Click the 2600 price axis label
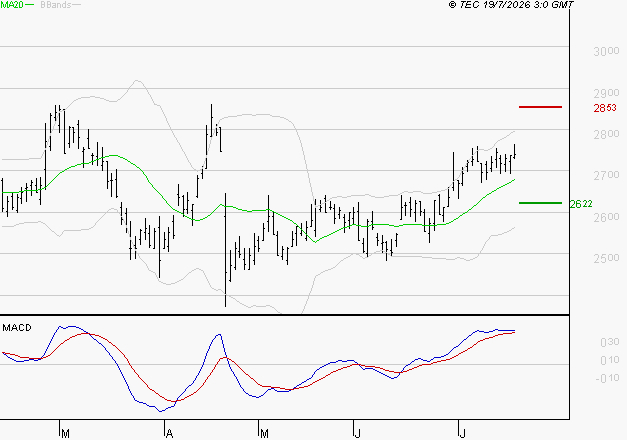 click(x=606, y=216)
